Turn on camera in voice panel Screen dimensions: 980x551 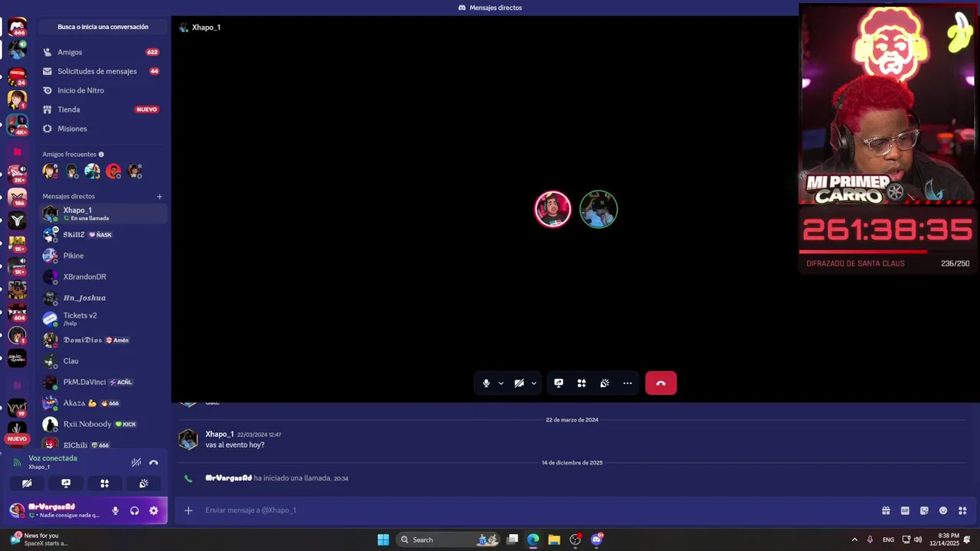pos(27,484)
